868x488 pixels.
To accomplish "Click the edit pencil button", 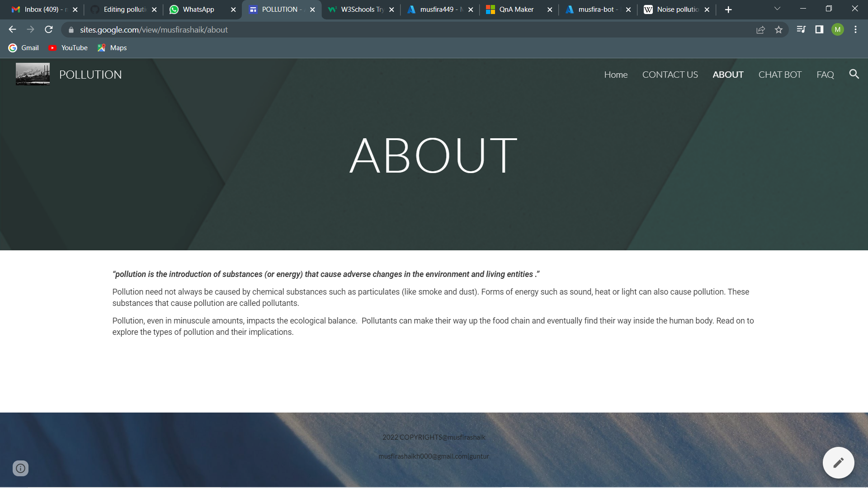I will pos(839,462).
